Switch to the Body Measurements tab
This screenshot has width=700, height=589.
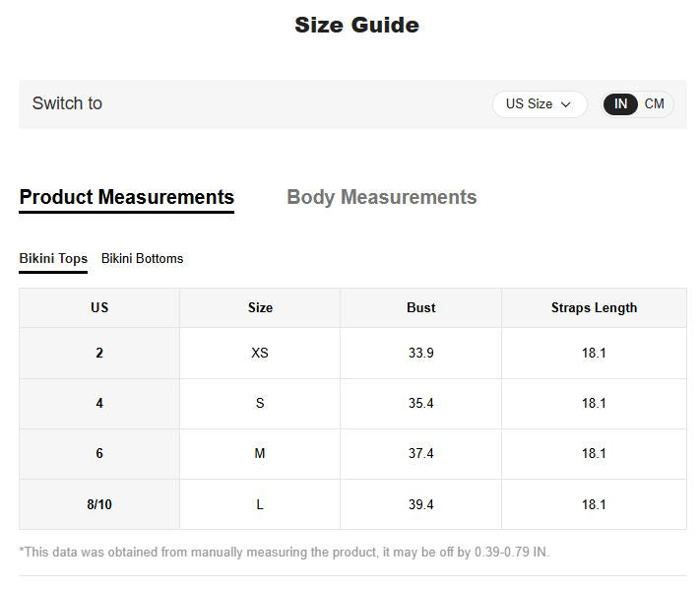[382, 197]
